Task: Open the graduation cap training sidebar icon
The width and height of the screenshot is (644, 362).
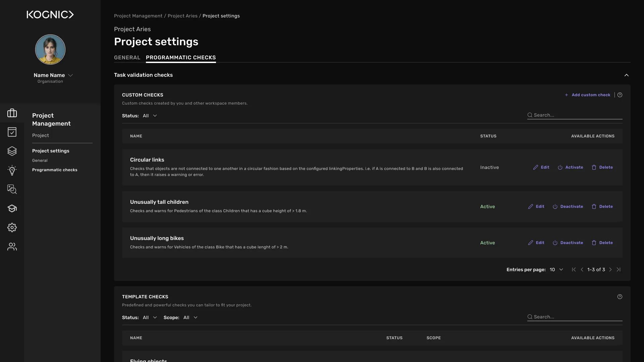Action: (x=12, y=208)
